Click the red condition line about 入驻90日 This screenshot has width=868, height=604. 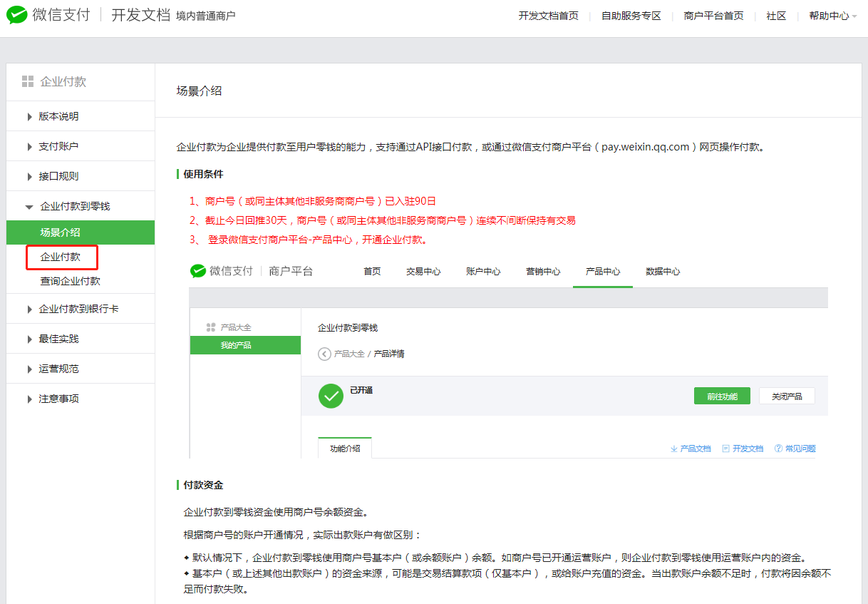(x=313, y=201)
